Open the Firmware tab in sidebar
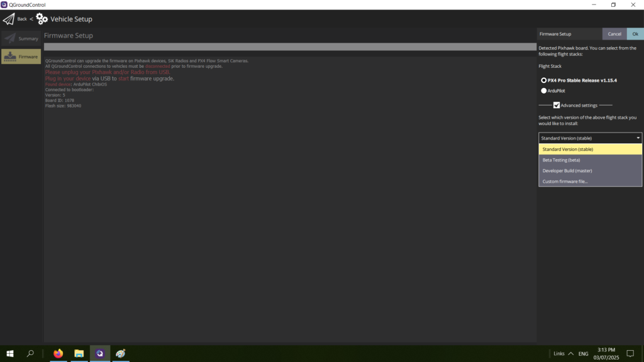644x362 pixels. (x=21, y=57)
